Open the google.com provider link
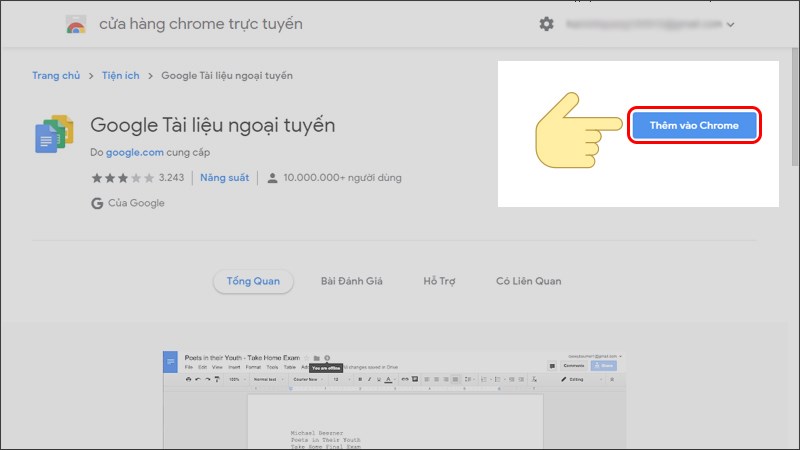The height and width of the screenshot is (450, 800). (x=135, y=152)
